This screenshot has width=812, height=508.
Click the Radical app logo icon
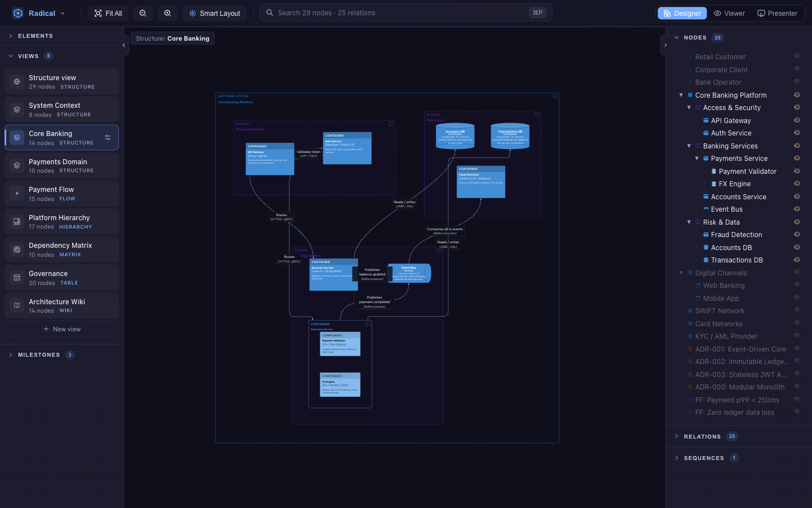17,13
